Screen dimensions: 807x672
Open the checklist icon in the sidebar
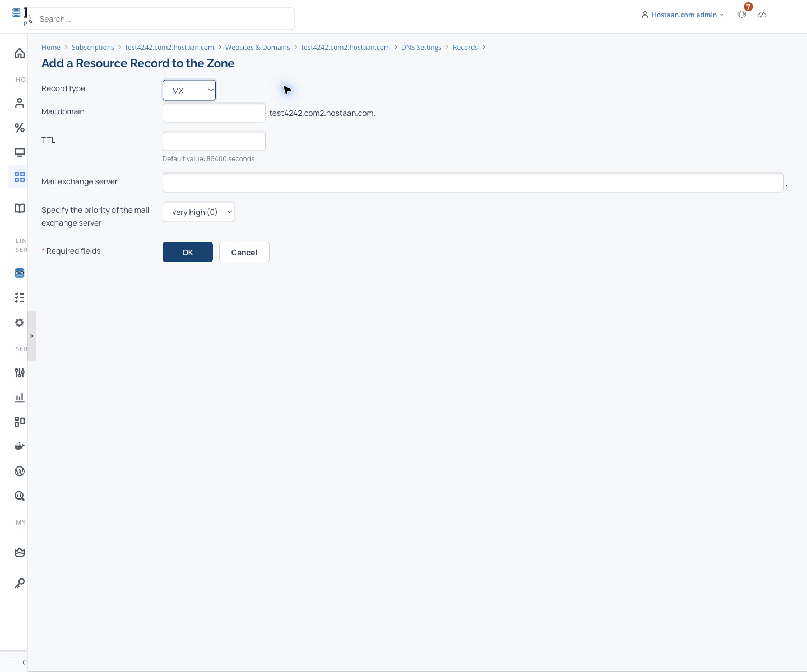tap(20, 298)
